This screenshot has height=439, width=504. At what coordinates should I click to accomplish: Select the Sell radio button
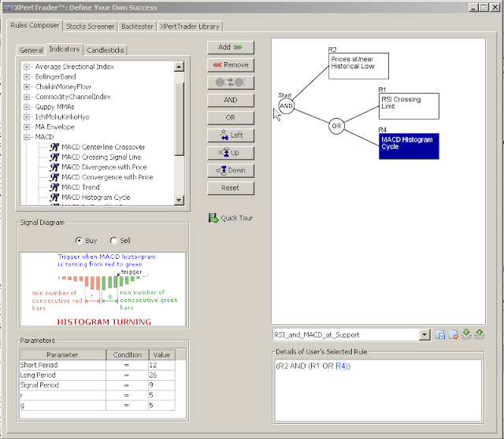pyautogui.click(x=113, y=240)
